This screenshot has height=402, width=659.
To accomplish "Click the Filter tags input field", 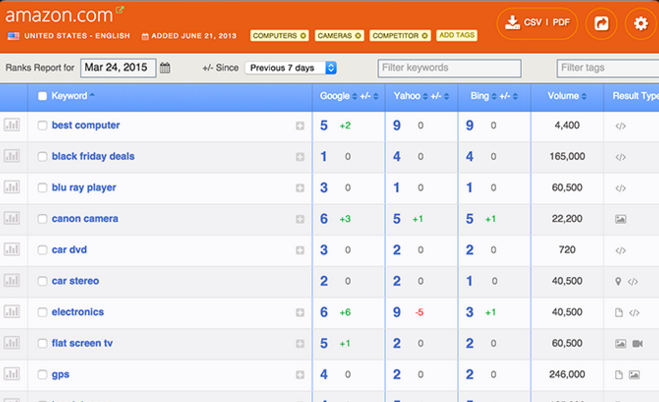I will (608, 68).
